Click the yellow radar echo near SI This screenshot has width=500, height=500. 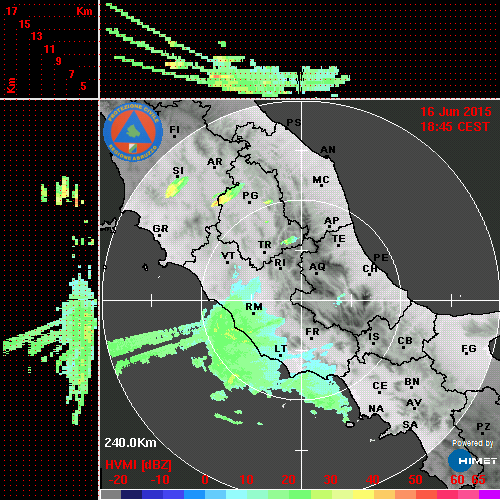pos(176,187)
